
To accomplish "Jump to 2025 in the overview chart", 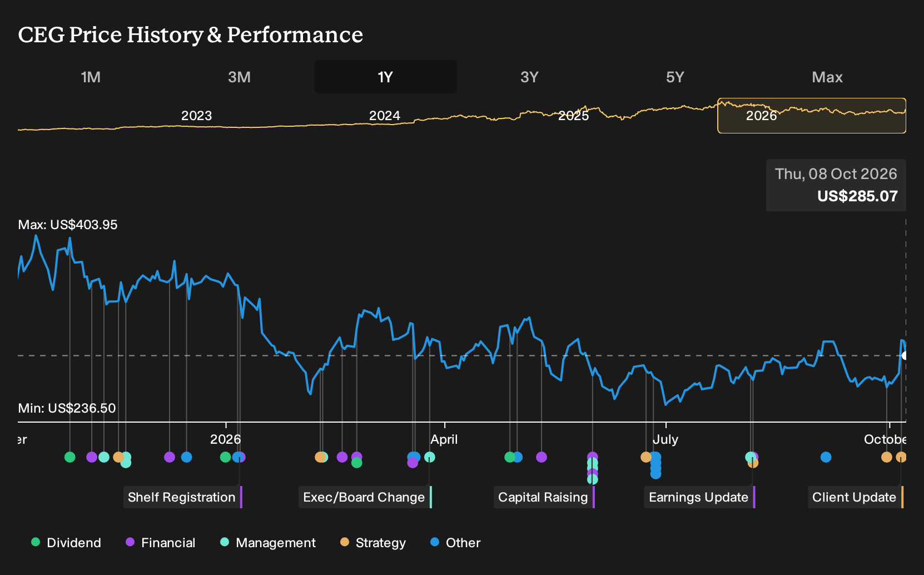I will coord(573,116).
